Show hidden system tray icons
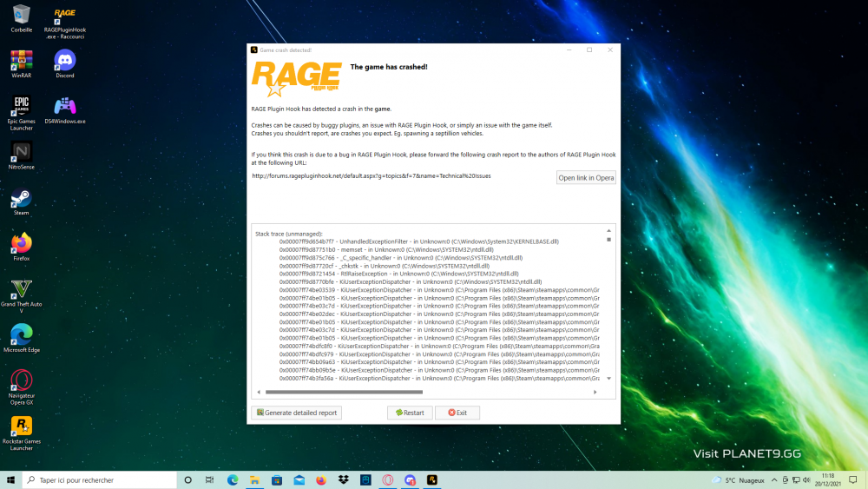This screenshot has height=489, width=868. [774, 480]
